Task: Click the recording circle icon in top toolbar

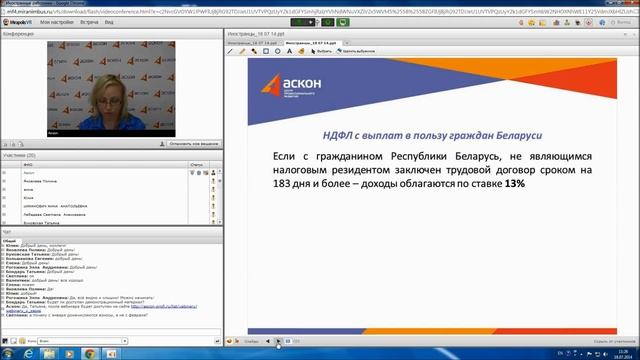Action: click(x=589, y=22)
